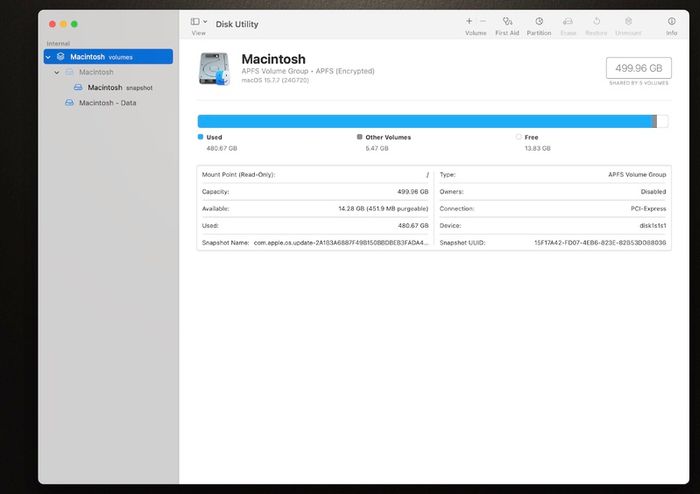700x494 pixels.
Task: Click the 5.47 GB Other Volumes value
Action: click(x=377, y=148)
